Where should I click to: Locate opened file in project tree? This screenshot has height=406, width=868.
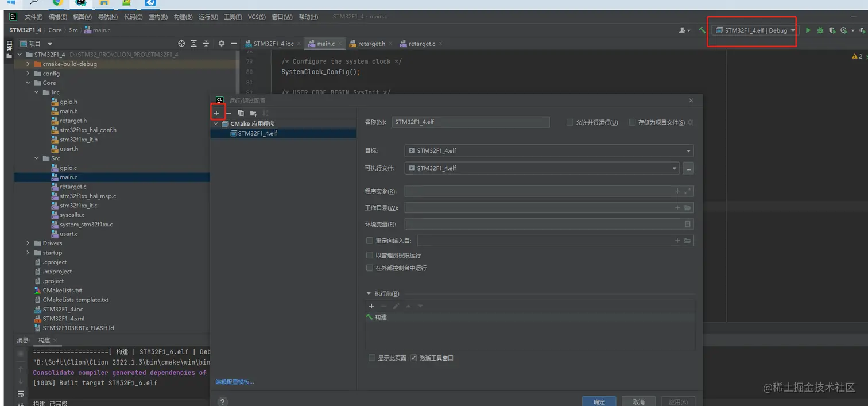181,44
